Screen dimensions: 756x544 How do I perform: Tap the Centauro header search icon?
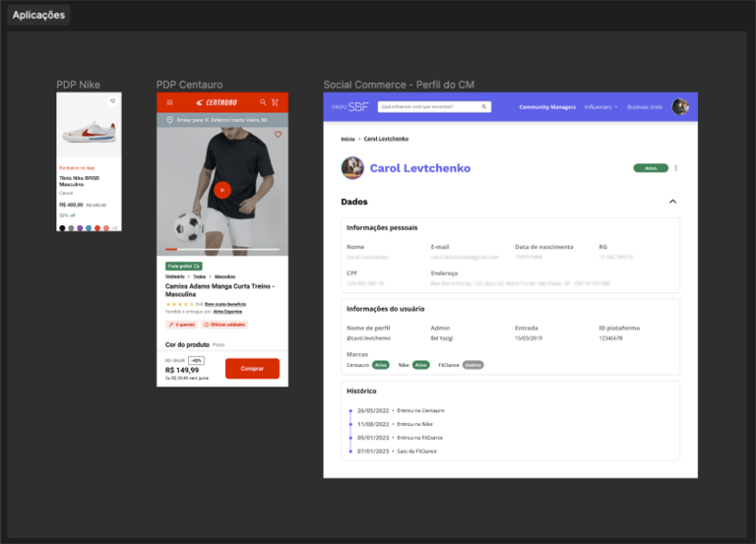(x=263, y=102)
